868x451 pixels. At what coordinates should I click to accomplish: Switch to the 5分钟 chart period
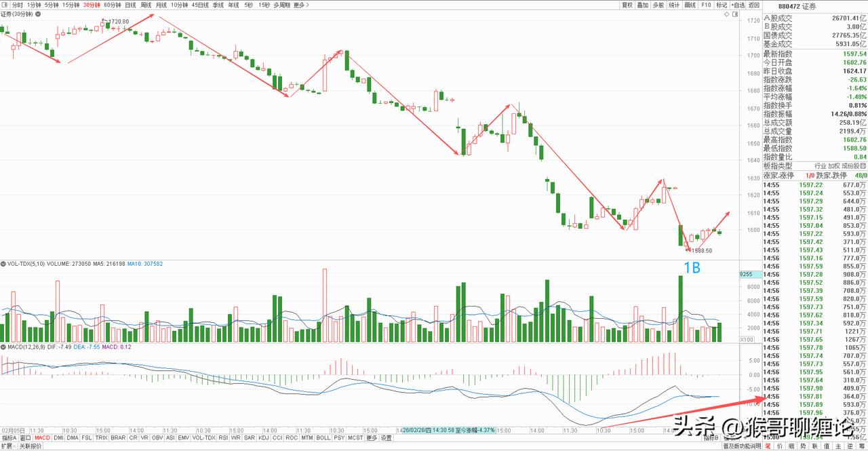coord(52,5)
